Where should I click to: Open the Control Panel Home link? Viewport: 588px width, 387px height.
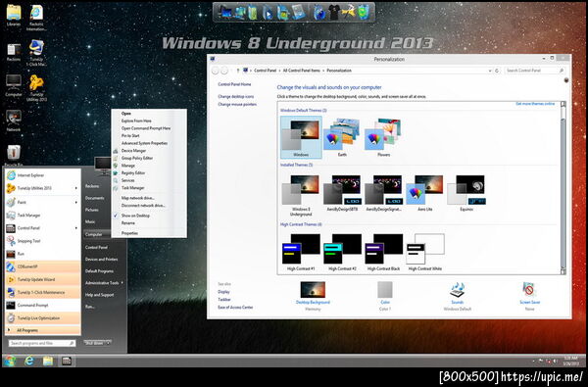[234, 84]
